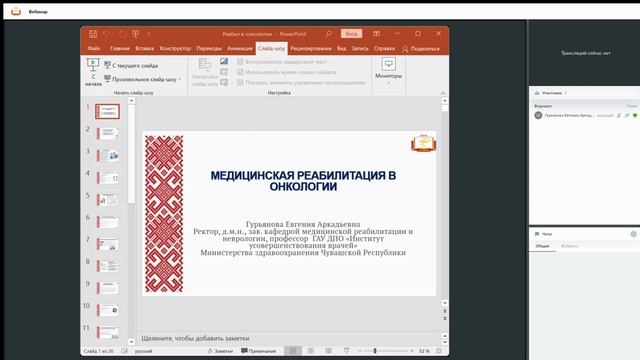Click record slideshow icon in Настройка group
Image resolution: width=640 pixels, height=360 pixels.
pyautogui.click(x=224, y=82)
